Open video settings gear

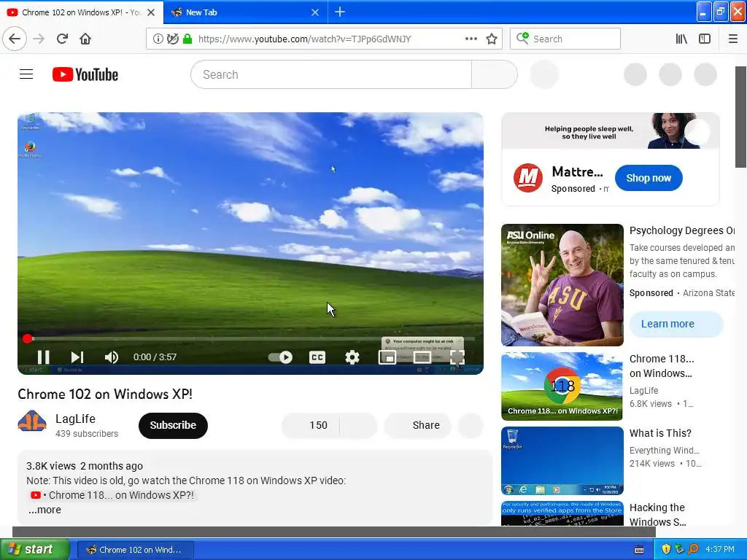352,357
